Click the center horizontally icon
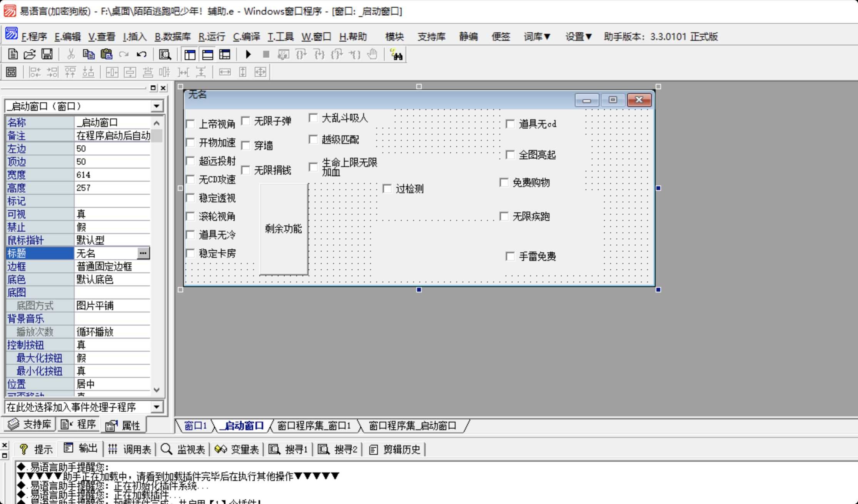The height and width of the screenshot is (504, 858). [112, 72]
